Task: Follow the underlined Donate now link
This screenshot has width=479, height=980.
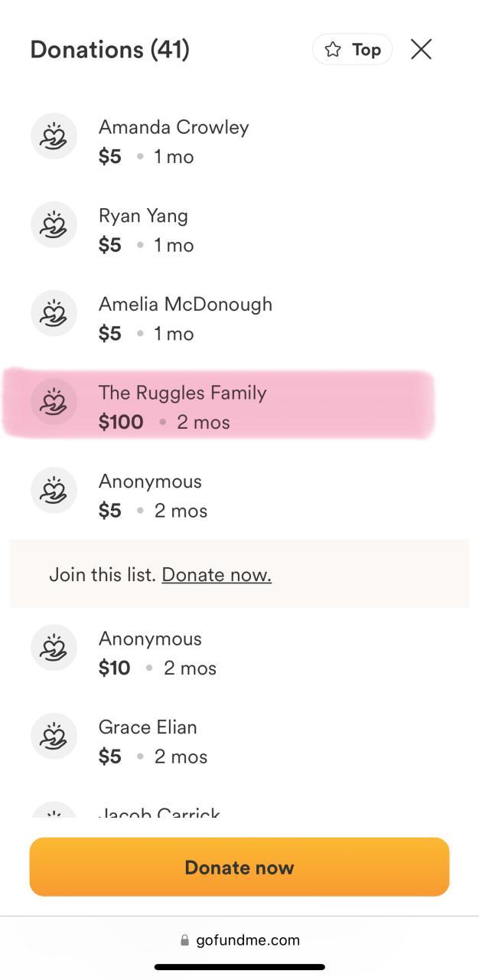Action: click(217, 575)
